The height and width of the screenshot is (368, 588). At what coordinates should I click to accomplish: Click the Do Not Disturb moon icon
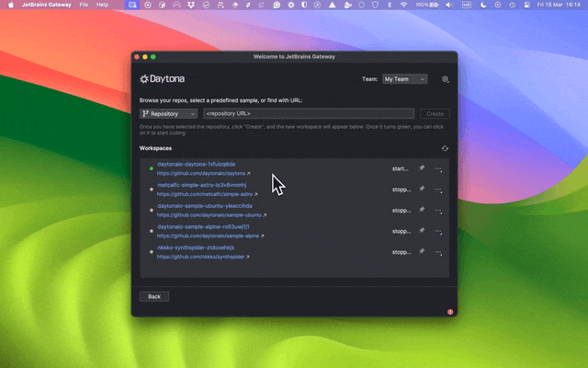click(483, 5)
